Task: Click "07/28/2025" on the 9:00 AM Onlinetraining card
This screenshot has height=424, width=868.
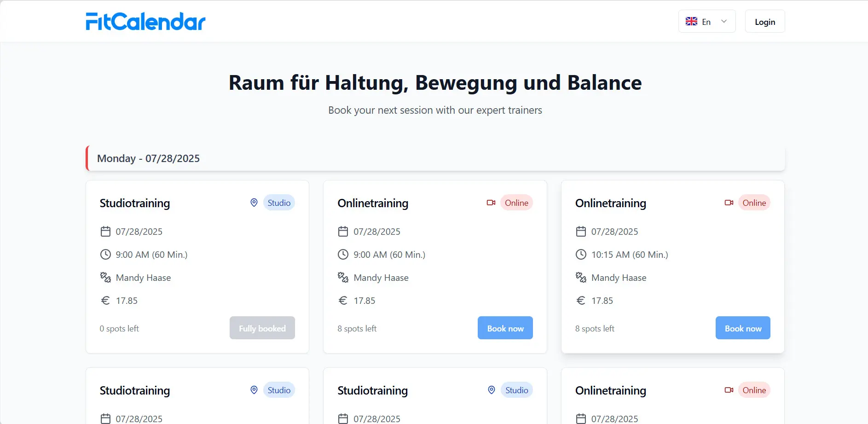Action: pos(377,232)
